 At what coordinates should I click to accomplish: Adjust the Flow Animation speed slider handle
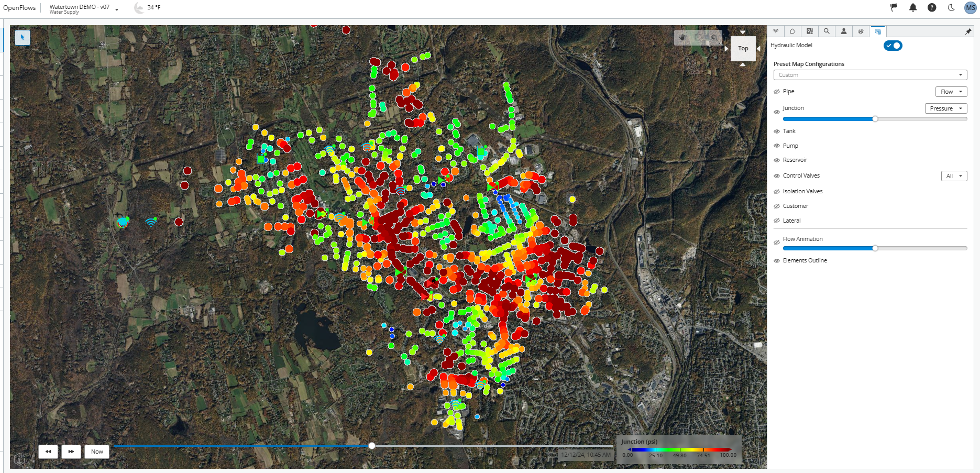click(x=875, y=248)
